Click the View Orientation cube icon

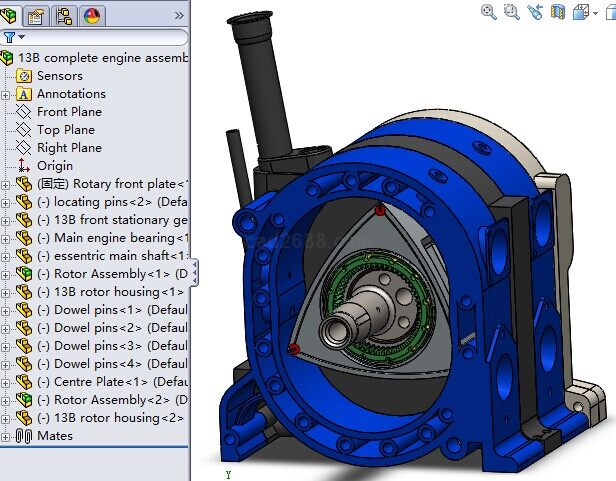point(582,12)
